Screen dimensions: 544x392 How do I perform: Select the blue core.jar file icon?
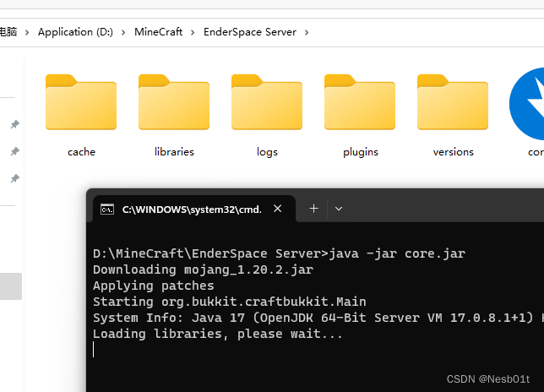529,105
